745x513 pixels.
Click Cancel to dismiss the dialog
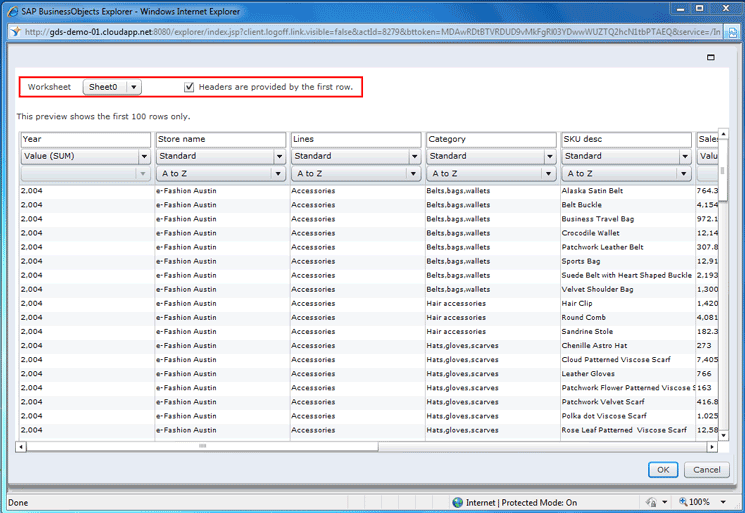(x=707, y=470)
